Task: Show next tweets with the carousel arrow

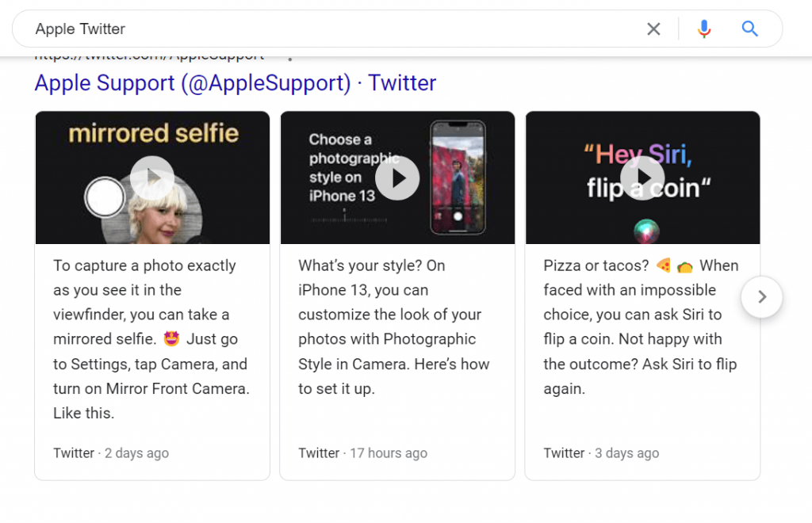Action: 762,297
